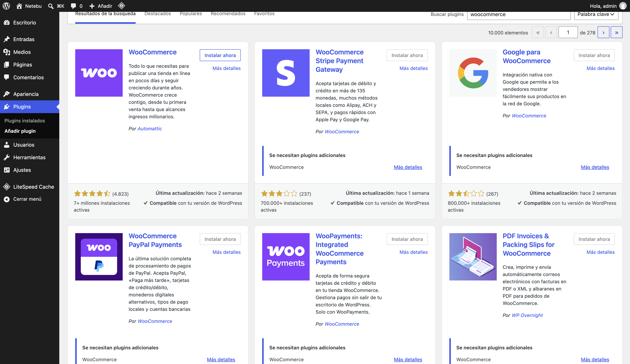630x364 pixels.
Task: Click the PDF Invoices plugin thumbnail
Action: tap(473, 257)
